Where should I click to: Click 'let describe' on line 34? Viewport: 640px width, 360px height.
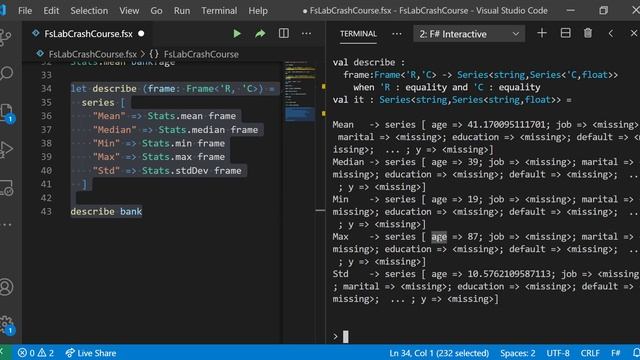(103, 89)
